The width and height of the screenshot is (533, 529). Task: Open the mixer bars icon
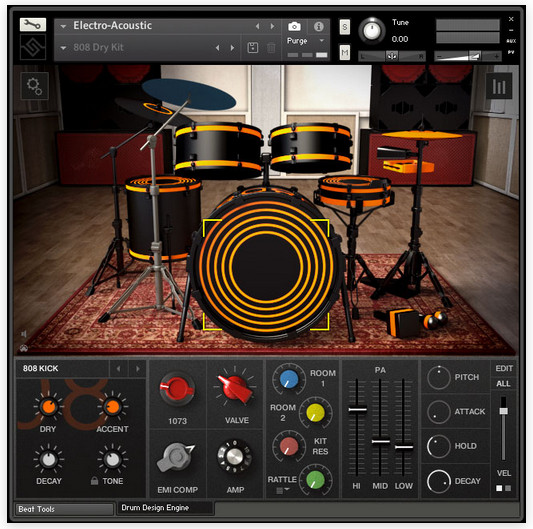pos(499,86)
